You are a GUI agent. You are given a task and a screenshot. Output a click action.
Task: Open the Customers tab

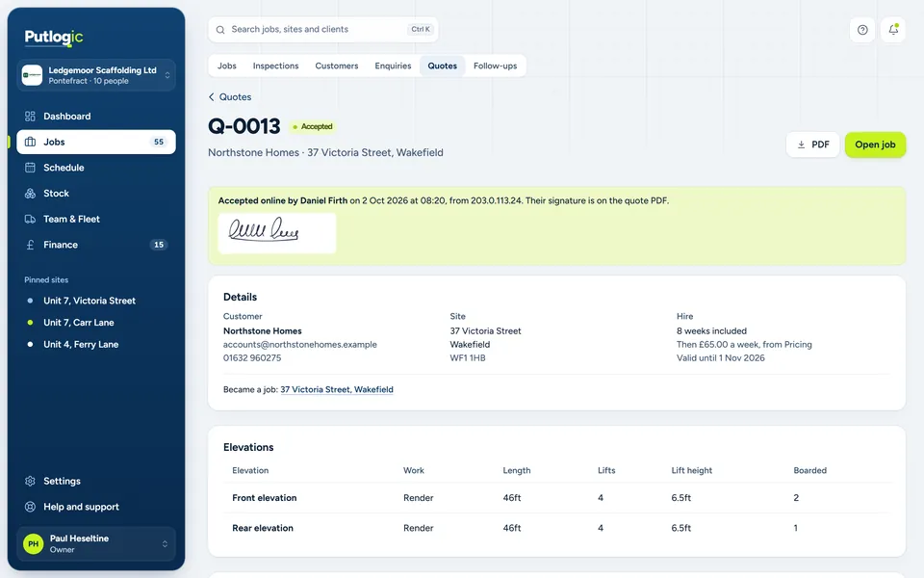tap(337, 66)
